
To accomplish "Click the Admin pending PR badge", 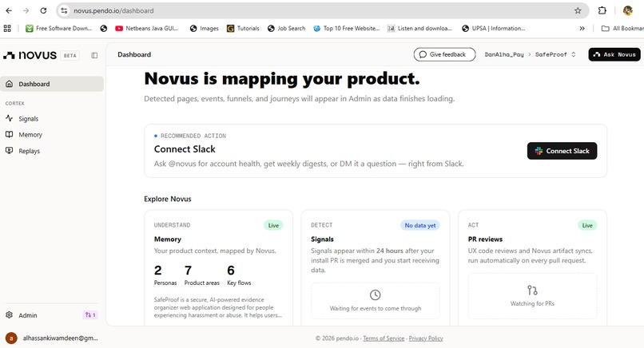I will click(x=90, y=315).
